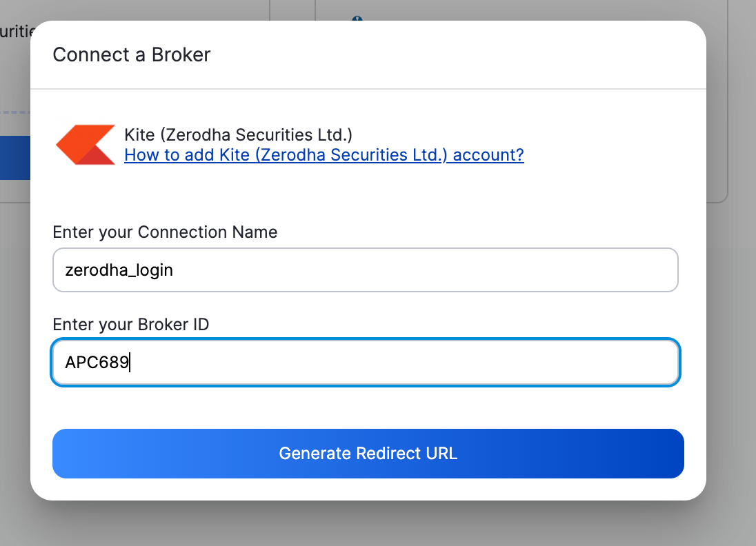Viewport: 756px width, 546px height.
Task: Click the 'Connect a Broker' dialog title
Action: click(x=131, y=54)
